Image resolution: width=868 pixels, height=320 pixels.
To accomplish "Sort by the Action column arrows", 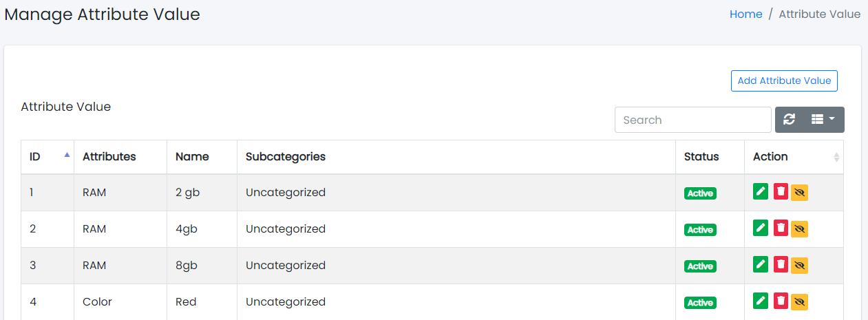I will pos(836,157).
